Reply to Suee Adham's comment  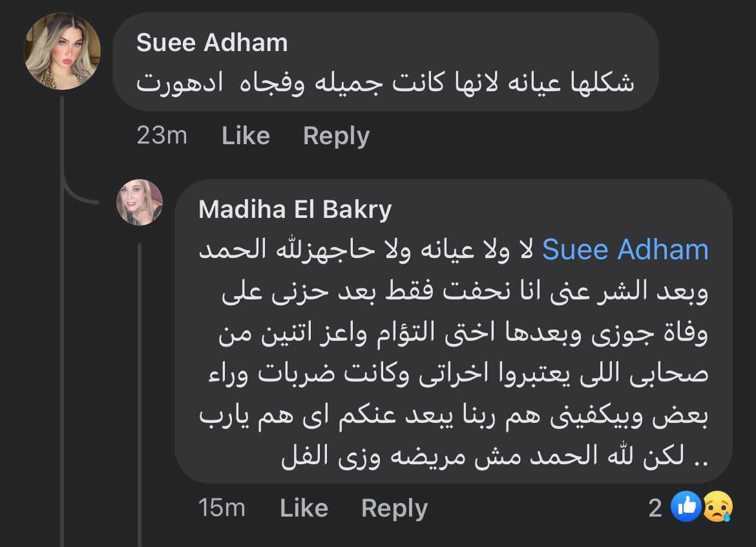[336, 136]
